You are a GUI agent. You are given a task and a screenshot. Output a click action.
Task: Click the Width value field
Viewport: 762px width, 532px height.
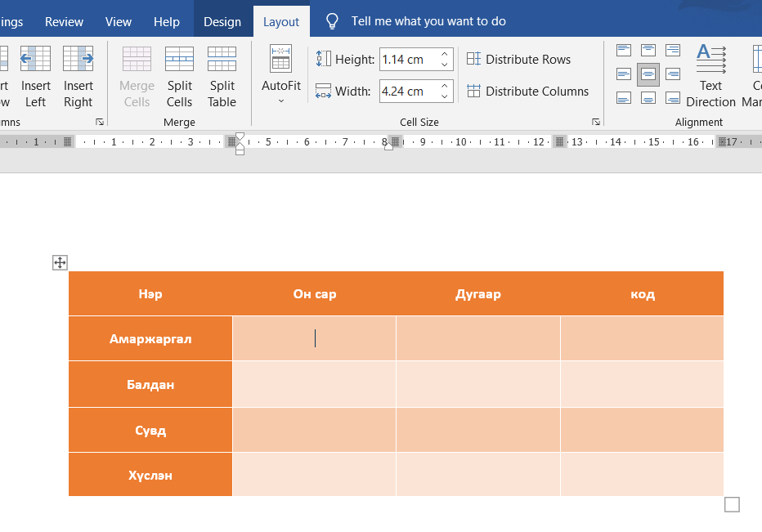[408, 92]
